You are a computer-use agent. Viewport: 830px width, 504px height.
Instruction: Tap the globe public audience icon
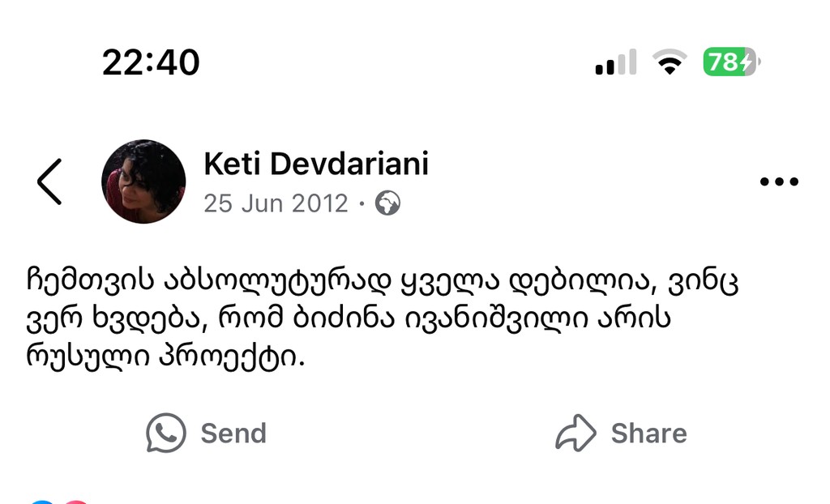point(387,203)
